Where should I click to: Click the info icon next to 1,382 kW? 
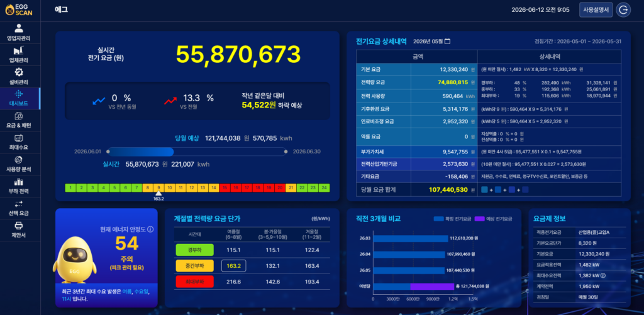603,275
